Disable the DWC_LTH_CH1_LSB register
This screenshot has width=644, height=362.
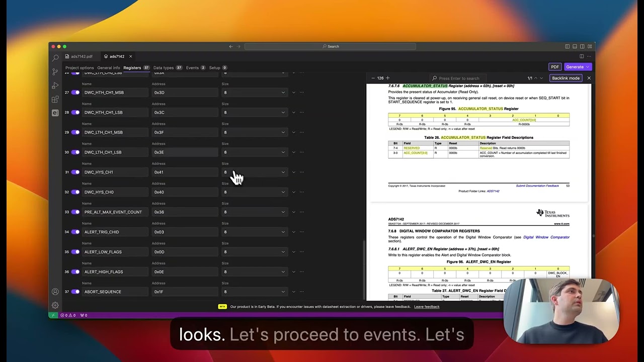(x=75, y=152)
